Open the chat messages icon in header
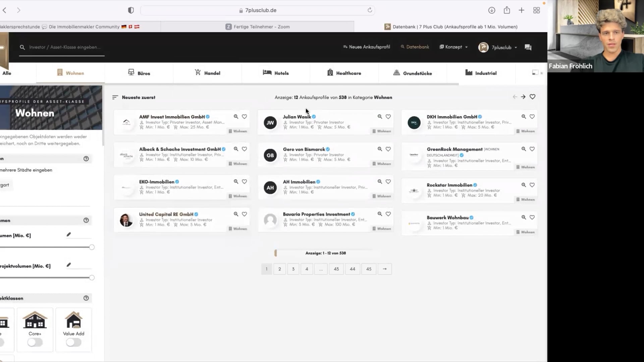This screenshot has width=644, height=362. (528, 47)
